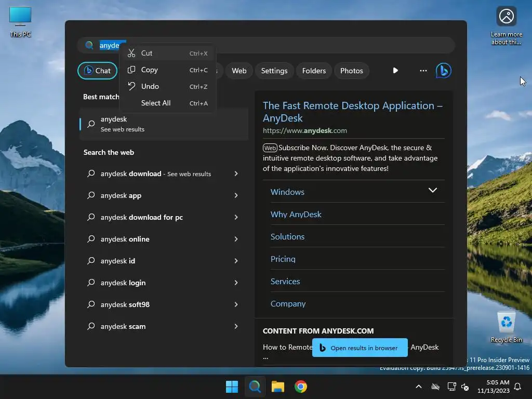Switch to the Photos filter tab

point(352,71)
